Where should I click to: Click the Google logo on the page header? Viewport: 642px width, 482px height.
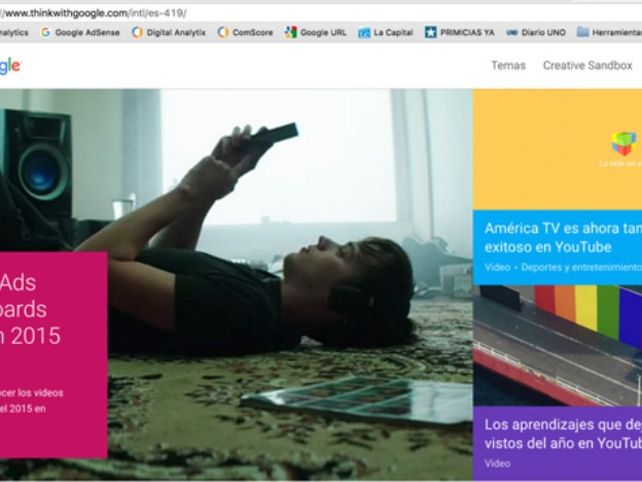click(10, 66)
